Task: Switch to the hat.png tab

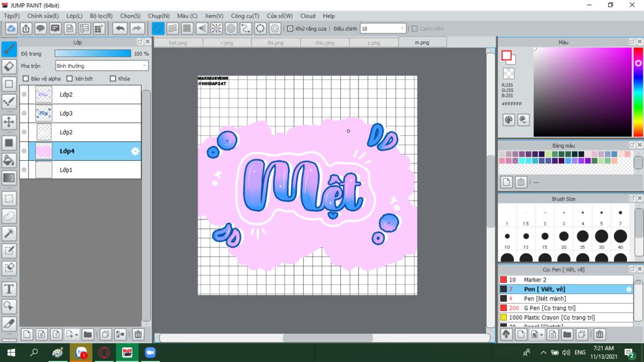Action: pyautogui.click(x=178, y=43)
